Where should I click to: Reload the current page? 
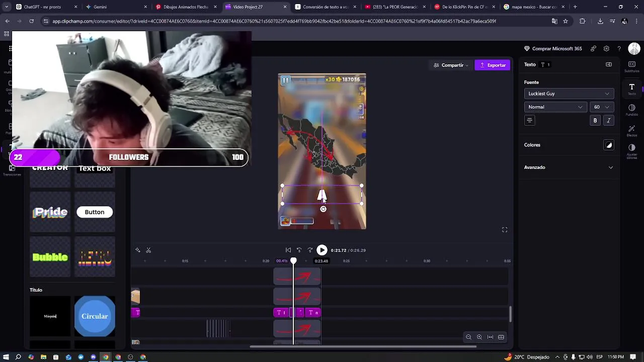[31, 21]
